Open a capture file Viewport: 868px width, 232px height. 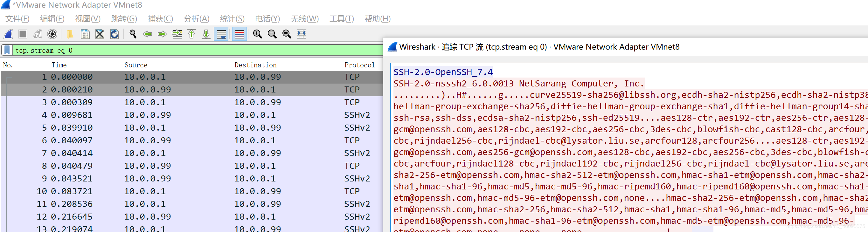70,34
